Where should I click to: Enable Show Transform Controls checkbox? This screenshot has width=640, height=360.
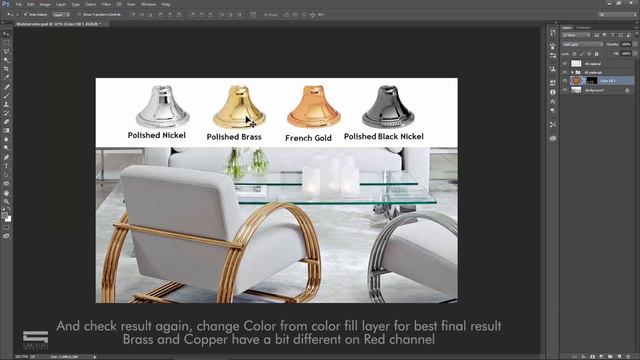click(79, 14)
